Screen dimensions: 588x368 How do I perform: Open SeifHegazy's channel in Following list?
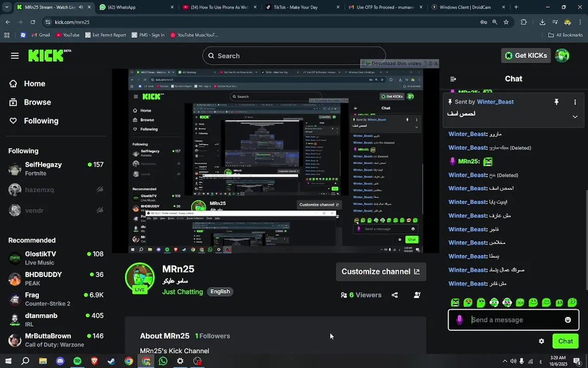tap(56, 169)
